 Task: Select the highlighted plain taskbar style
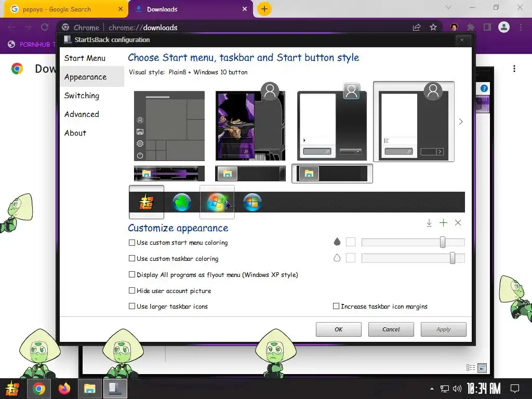[332, 174]
